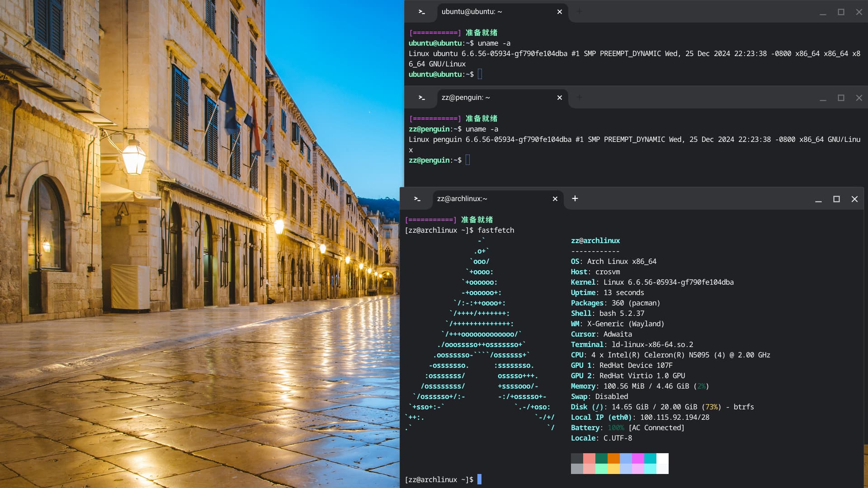
Task: Click 'uname -a' command in penguin window
Action: click(x=482, y=129)
